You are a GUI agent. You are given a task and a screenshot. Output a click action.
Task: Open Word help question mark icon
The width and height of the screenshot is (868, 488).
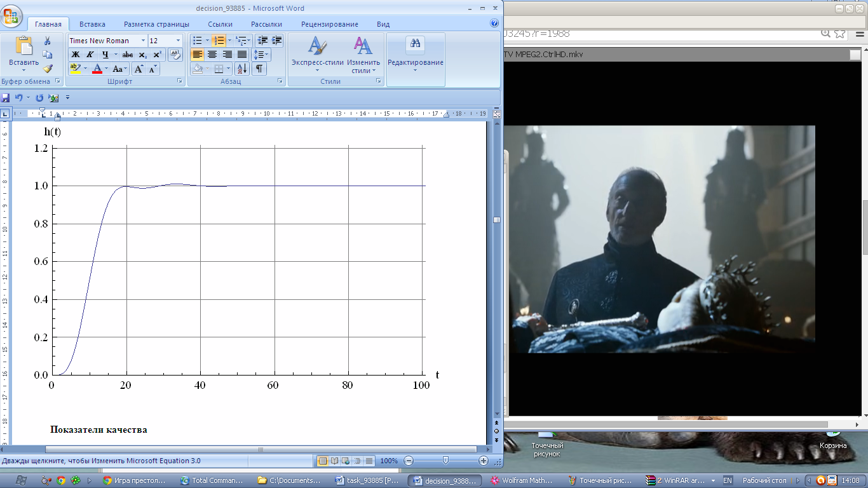click(x=495, y=24)
